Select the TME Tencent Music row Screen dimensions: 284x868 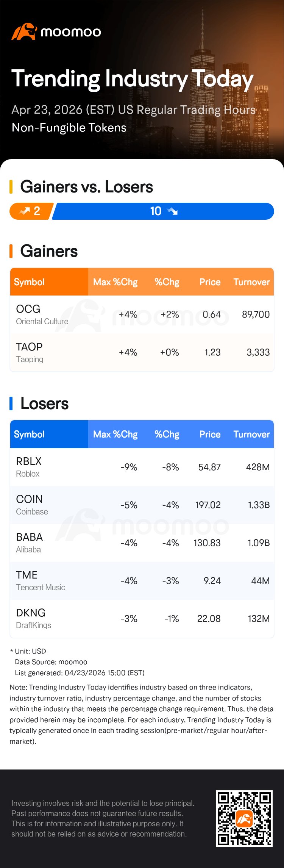(142, 580)
